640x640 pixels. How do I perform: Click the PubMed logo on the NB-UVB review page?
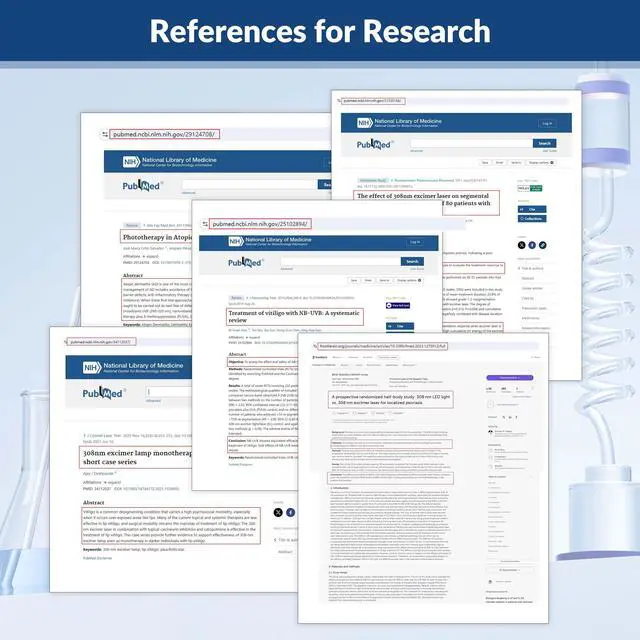coord(245,262)
